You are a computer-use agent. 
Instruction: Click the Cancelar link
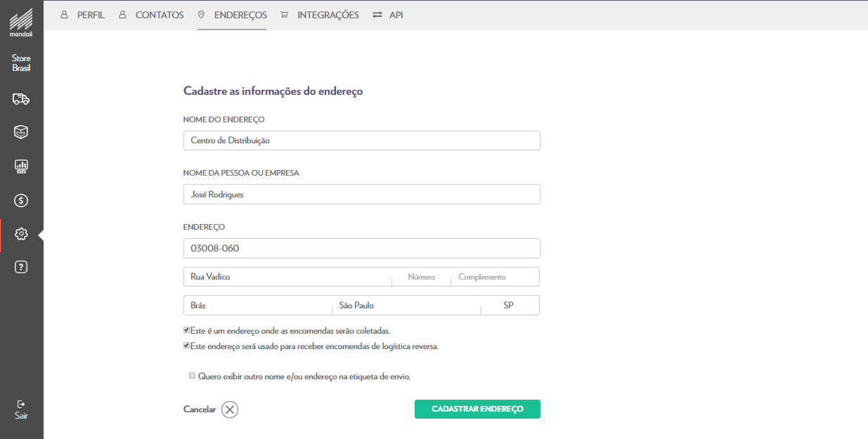click(x=200, y=409)
